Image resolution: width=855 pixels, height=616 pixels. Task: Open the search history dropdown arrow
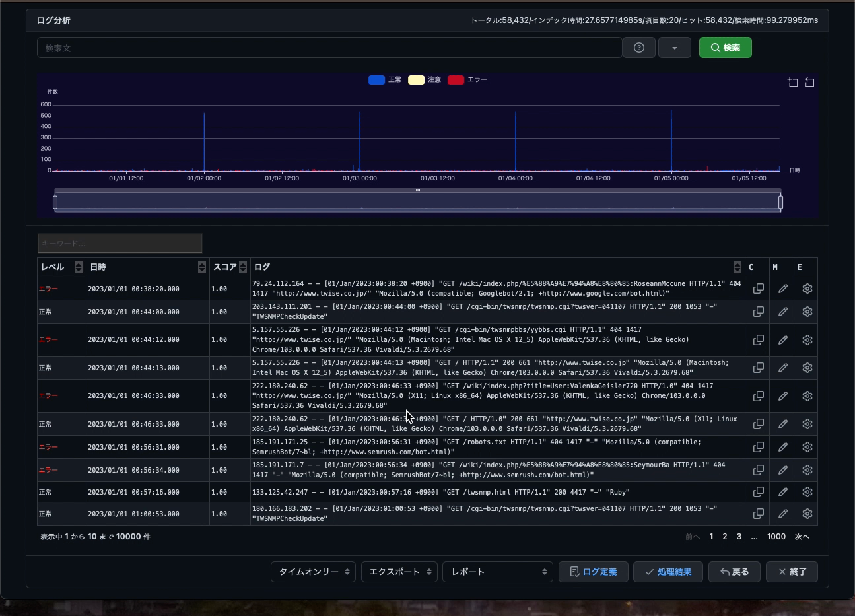tap(674, 48)
